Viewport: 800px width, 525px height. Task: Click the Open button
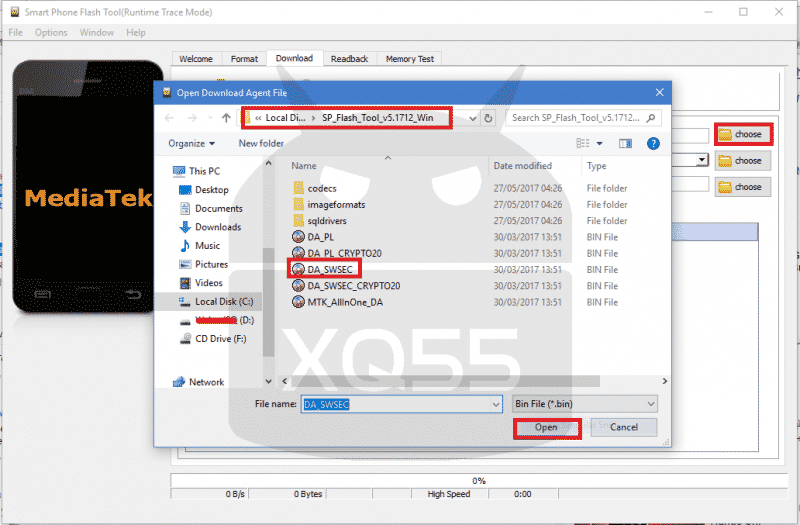[x=546, y=427]
